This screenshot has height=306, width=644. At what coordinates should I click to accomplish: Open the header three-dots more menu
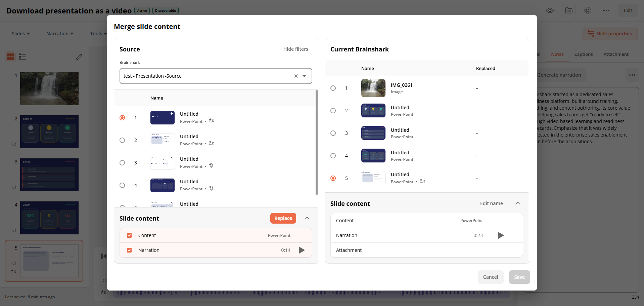(606, 10)
